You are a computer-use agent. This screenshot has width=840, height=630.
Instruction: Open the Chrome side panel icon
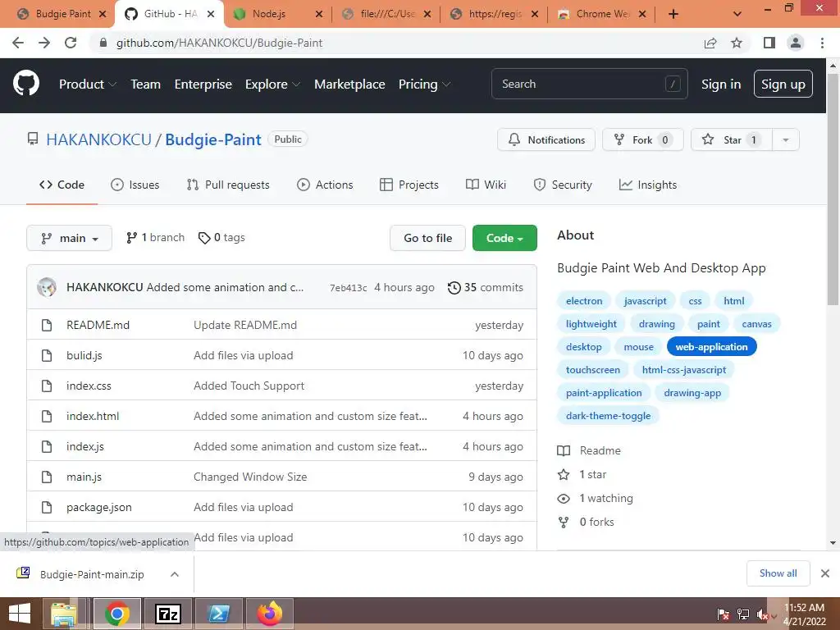[769, 43]
